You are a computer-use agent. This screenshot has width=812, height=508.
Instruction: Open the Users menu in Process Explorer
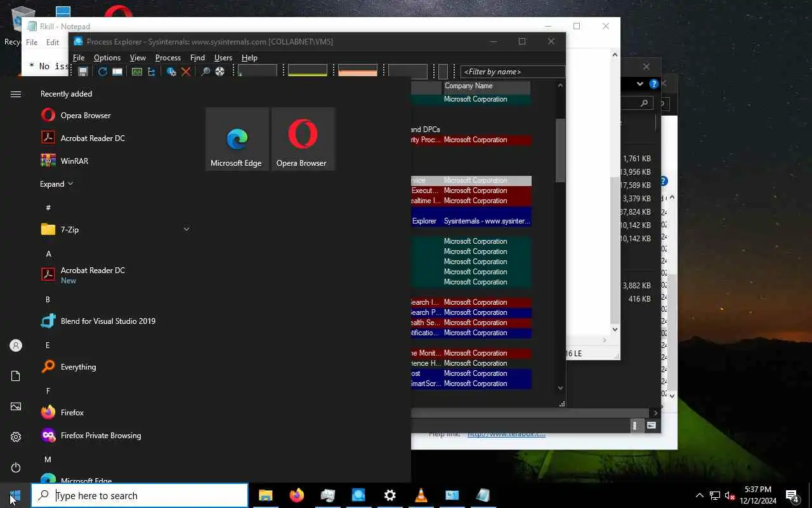223,58
